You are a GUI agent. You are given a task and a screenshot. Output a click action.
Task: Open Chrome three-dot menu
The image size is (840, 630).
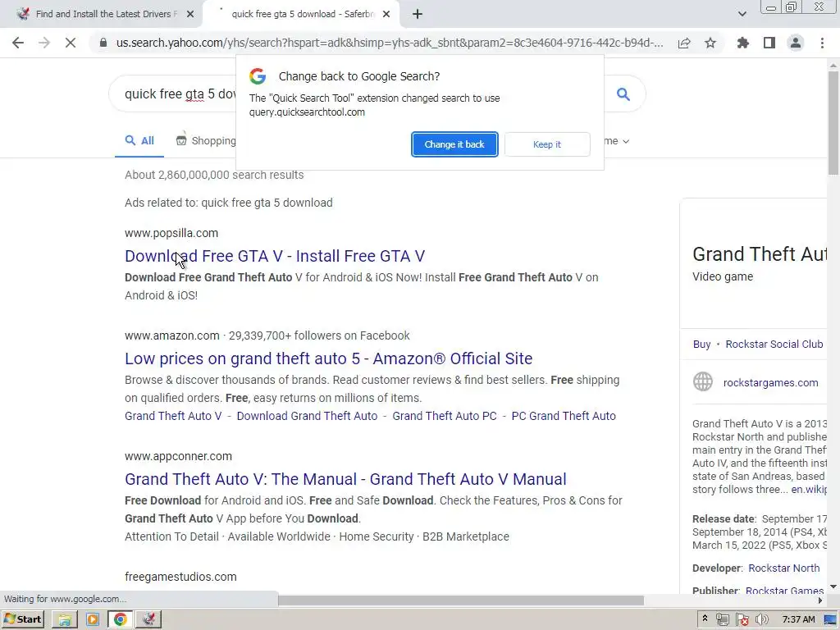point(822,43)
